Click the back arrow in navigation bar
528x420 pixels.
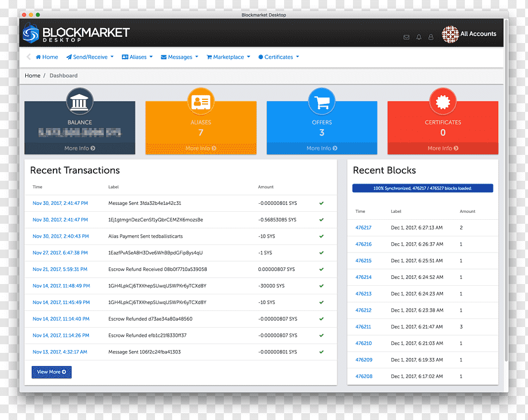pos(29,57)
